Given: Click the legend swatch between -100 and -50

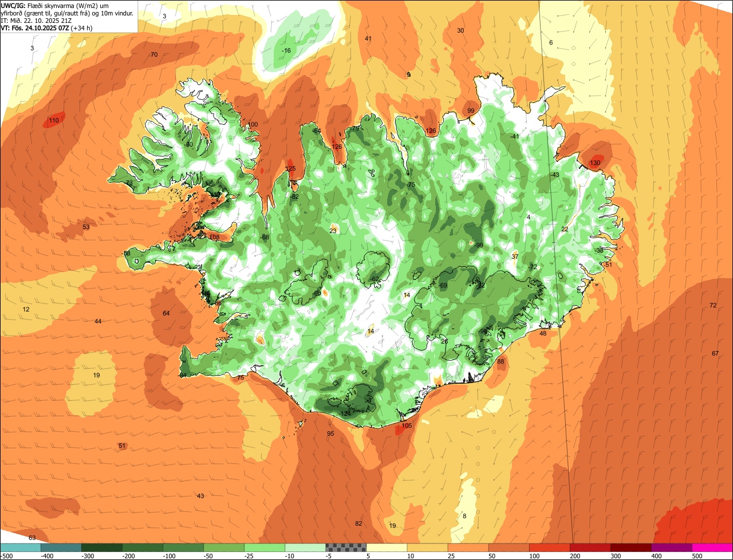Looking at the screenshot, I should [183, 547].
